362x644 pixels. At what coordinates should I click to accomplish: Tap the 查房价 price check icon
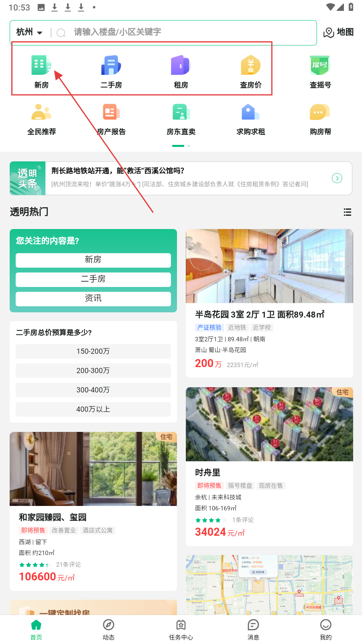point(251,65)
